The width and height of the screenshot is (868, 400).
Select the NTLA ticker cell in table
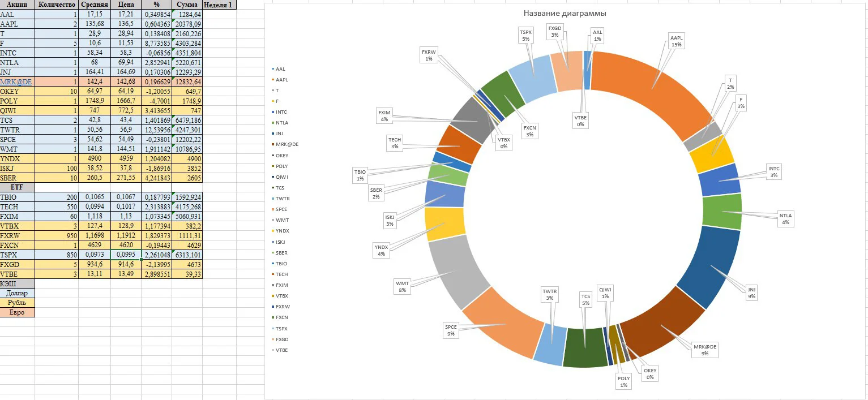(x=18, y=62)
